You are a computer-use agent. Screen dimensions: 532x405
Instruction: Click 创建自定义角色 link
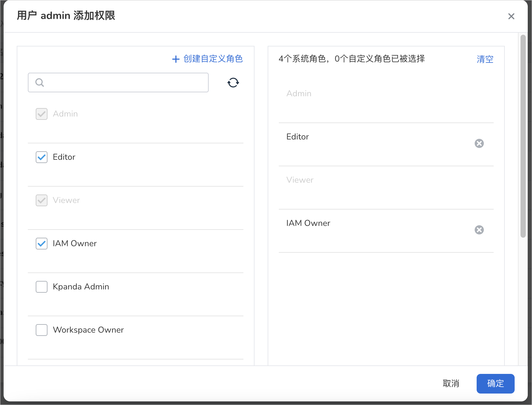point(213,59)
